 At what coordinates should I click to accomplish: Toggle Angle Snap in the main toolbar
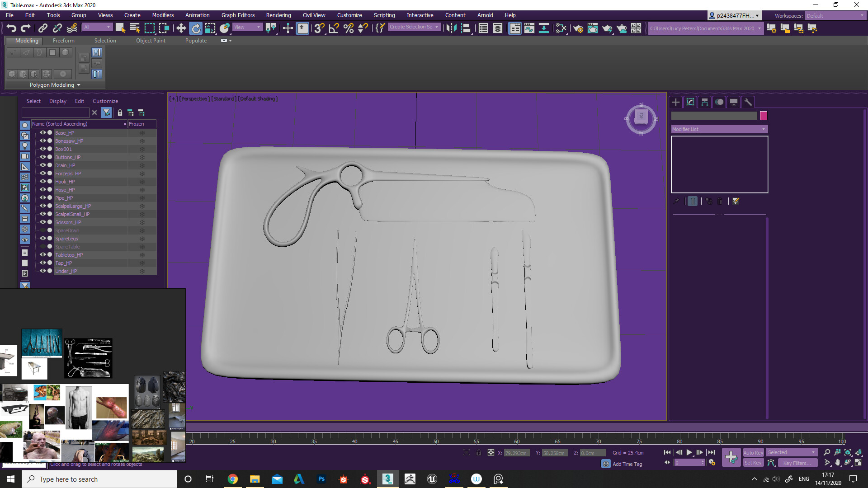click(x=334, y=28)
